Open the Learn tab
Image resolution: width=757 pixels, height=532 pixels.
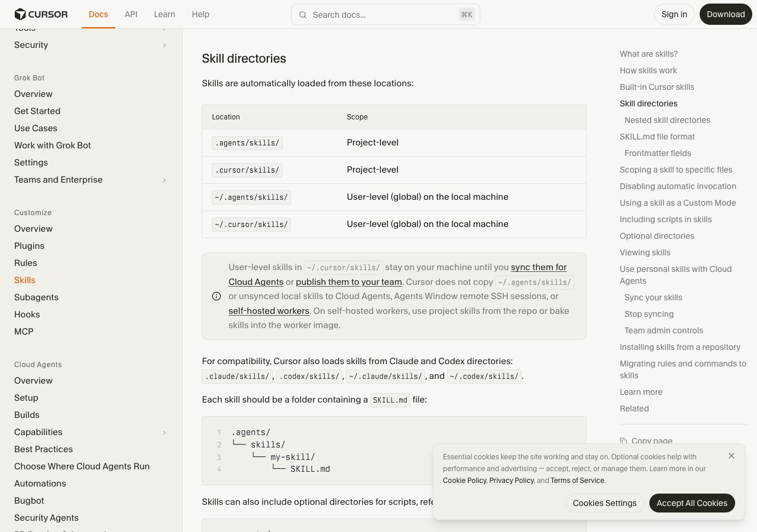(x=164, y=14)
